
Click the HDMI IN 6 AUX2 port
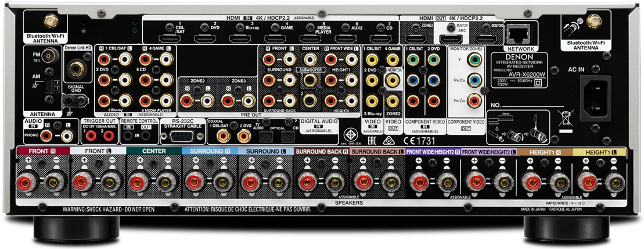[346, 39]
